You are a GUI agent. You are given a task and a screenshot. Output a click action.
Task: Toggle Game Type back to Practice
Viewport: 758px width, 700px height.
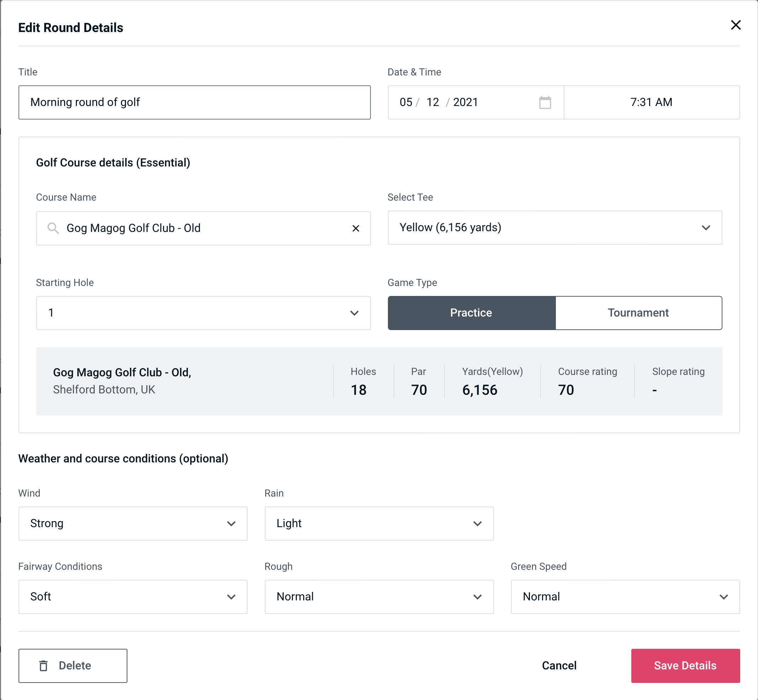click(x=471, y=313)
